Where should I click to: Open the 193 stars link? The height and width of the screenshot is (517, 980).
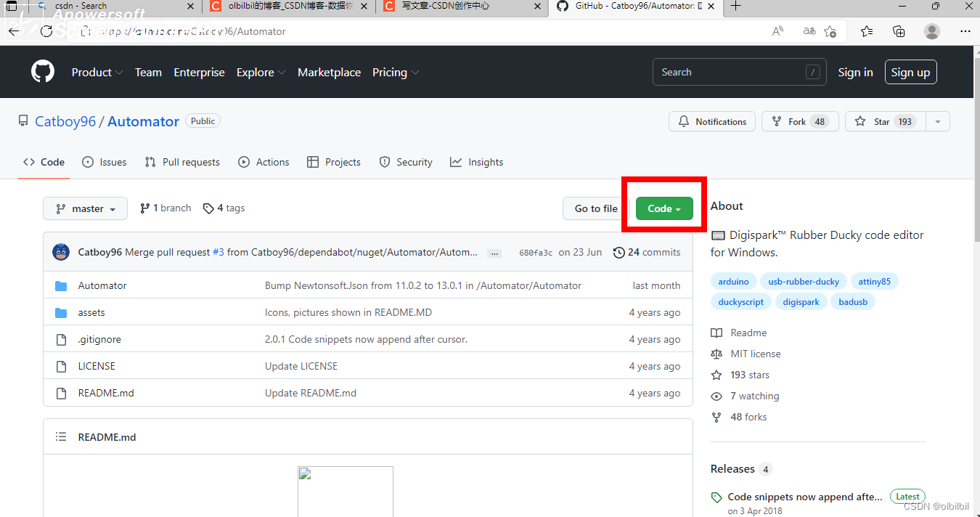tap(740, 375)
